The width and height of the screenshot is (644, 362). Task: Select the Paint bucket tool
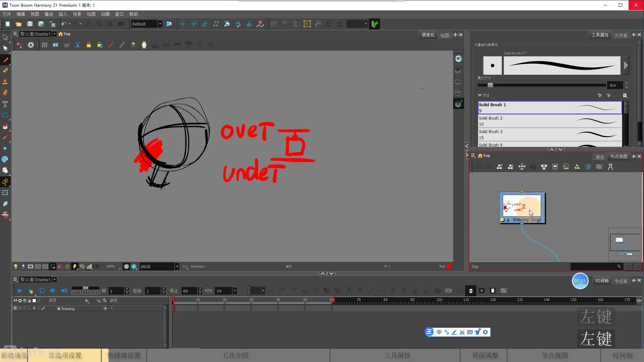(x=5, y=126)
